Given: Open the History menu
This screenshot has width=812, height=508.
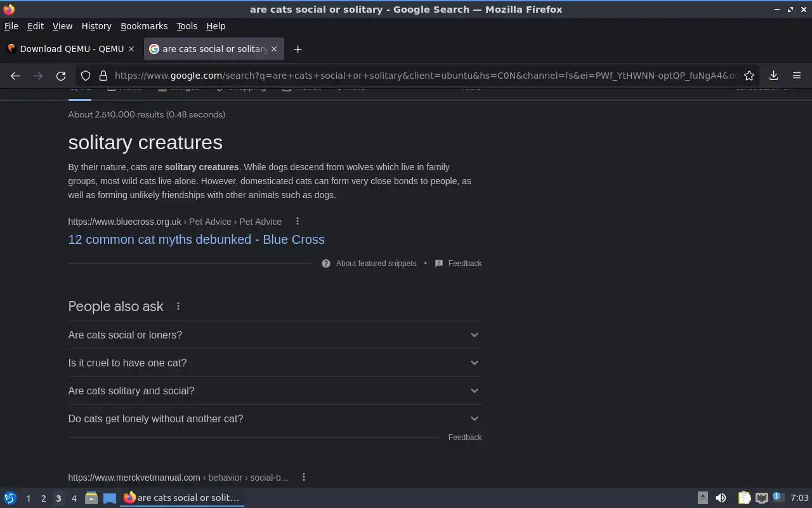Looking at the screenshot, I should tap(96, 26).
